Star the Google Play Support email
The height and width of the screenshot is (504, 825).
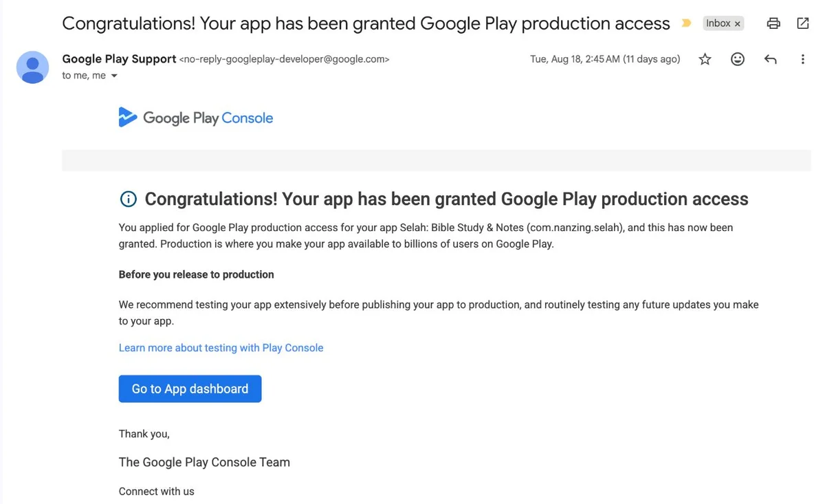tap(705, 59)
